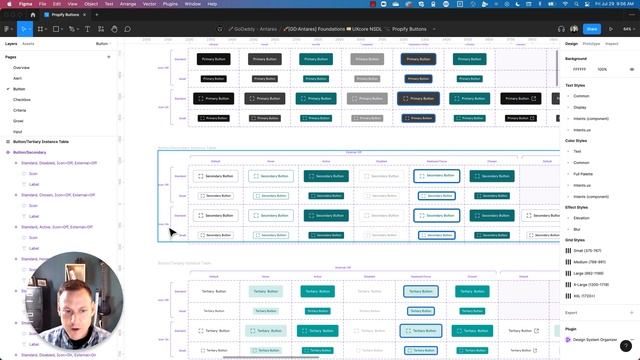Go to Figma home screen
The image size is (640, 360).
33,15
